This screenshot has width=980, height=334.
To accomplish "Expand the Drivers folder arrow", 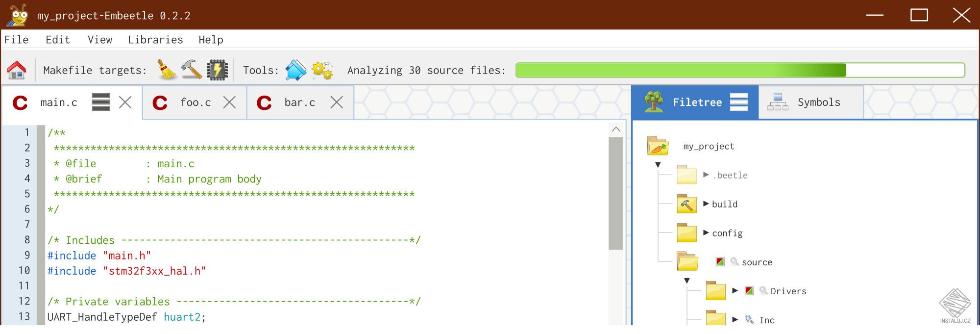I will pos(735,290).
